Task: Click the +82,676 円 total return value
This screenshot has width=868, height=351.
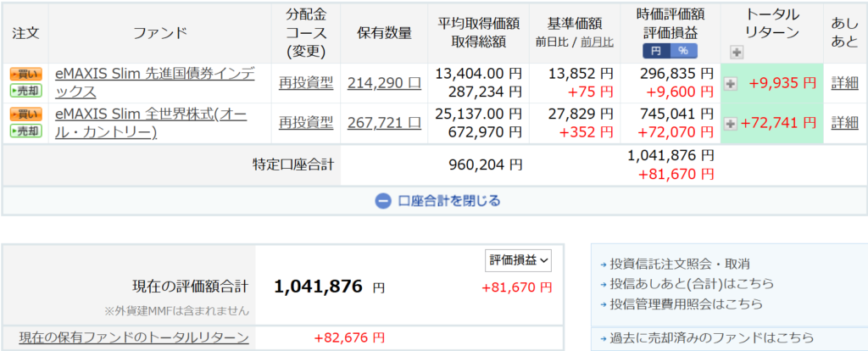Action: pyautogui.click(x=349, y=337)
